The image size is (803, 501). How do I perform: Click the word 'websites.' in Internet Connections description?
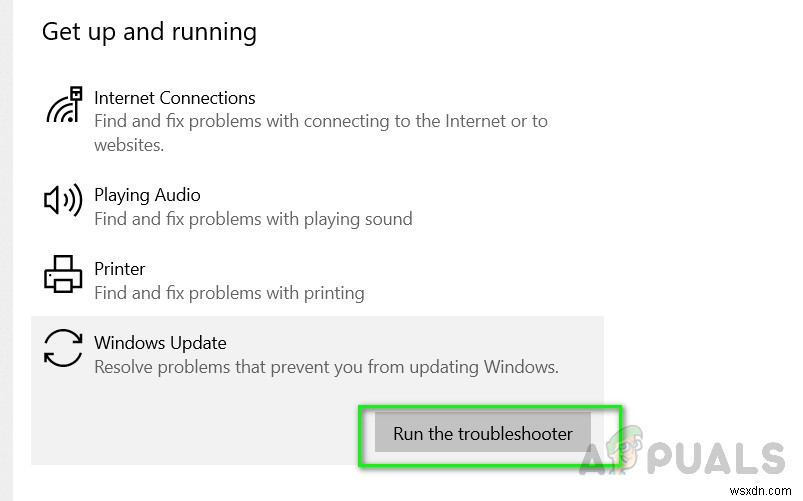coord(128,145)
